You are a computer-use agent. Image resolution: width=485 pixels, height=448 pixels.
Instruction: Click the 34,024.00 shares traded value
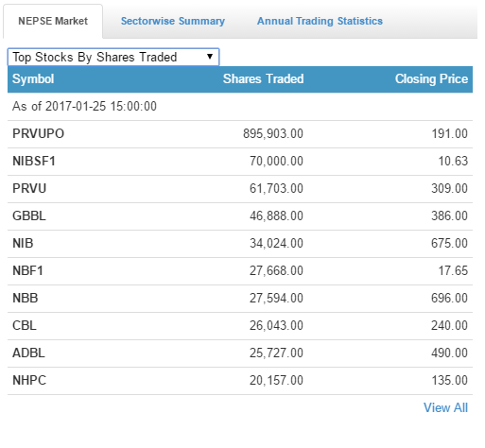pyautogui.click(x=276, y=243)
